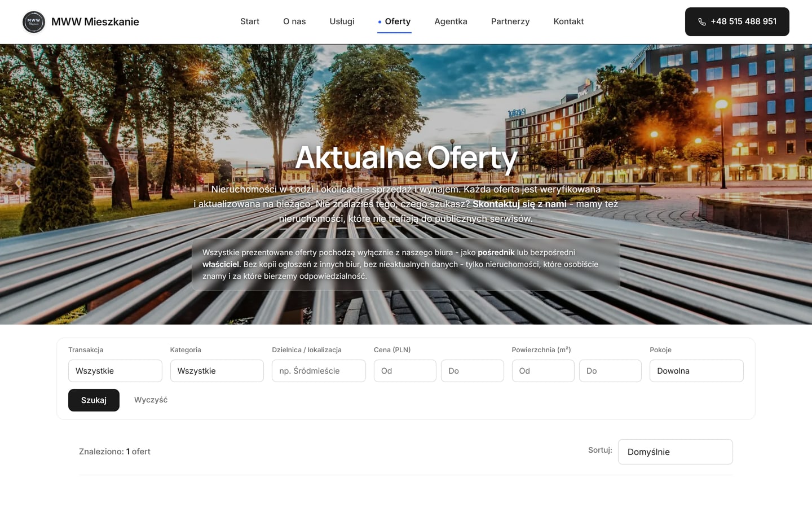The image size is (812, 508).
Task: Open the Pokoje dropdown set to Dowolna
Action: pyautogui.click(x=696, y=371)
